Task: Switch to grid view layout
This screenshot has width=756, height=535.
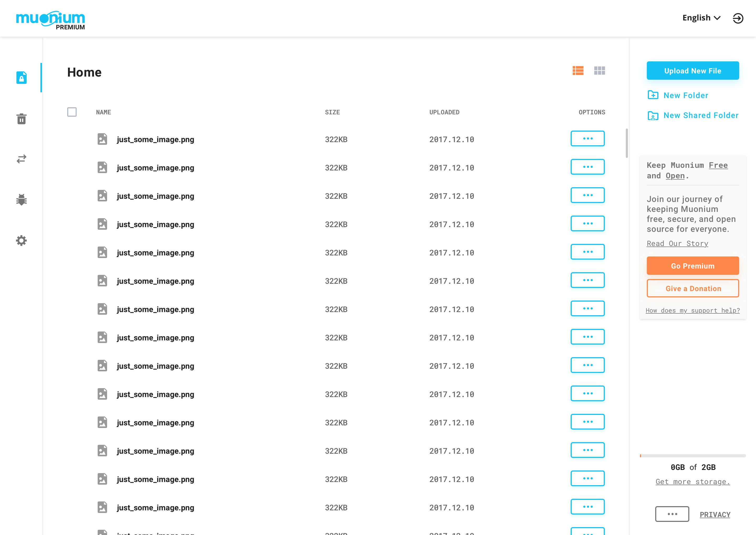Action: tap(600, 71)
